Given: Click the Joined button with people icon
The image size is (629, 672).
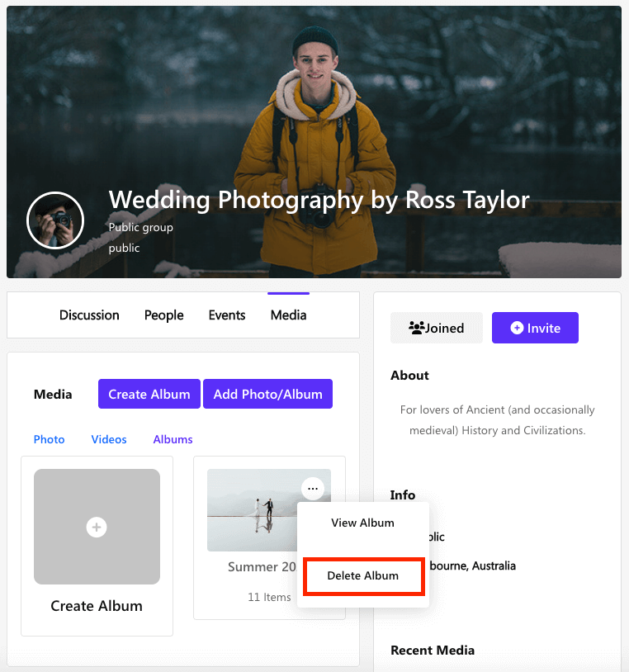Looking at the screenshot, I should click(x=436, y=328).
